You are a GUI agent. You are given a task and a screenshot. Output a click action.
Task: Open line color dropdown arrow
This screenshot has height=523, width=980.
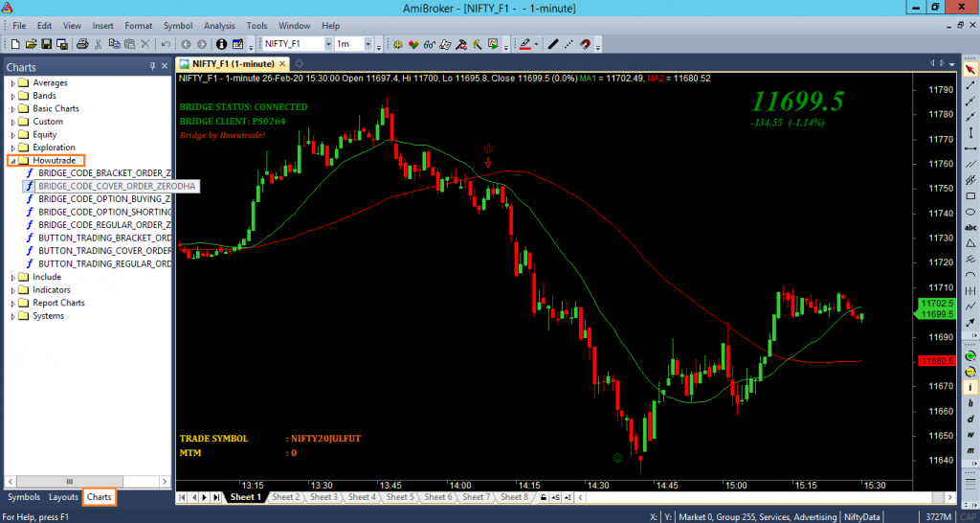pos(536,44)
